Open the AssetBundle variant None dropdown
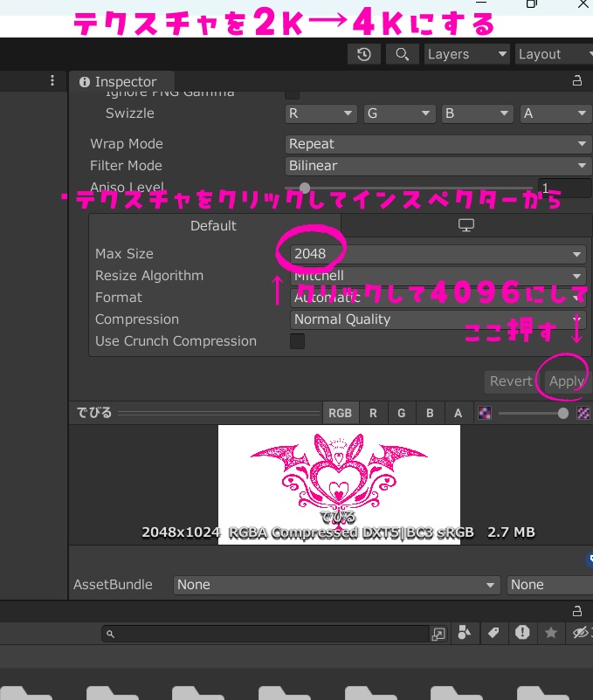 click(550, 585)
